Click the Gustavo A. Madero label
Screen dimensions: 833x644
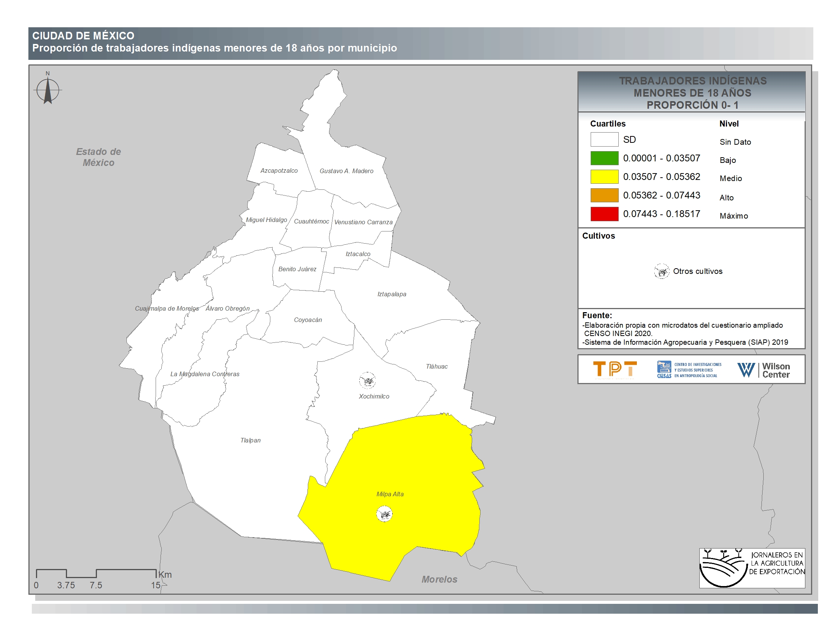[x=346, y=171]
